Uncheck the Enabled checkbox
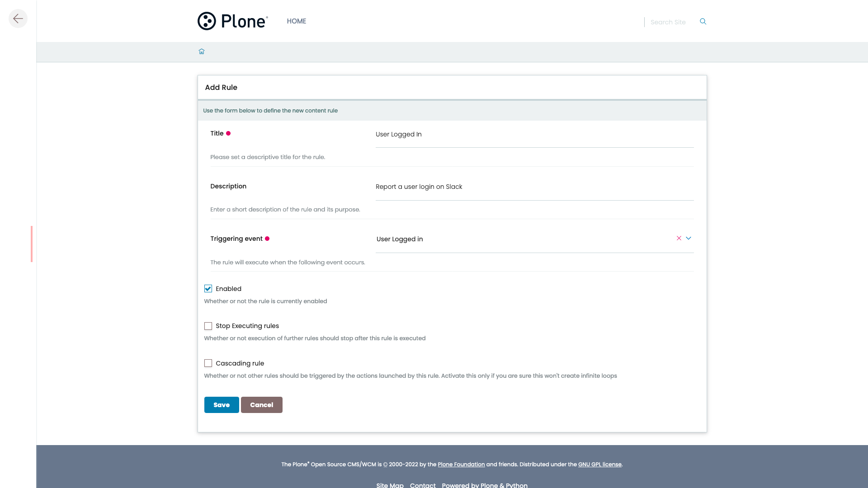The width and height of the screenshot is (868, 488). pos(208,289)
